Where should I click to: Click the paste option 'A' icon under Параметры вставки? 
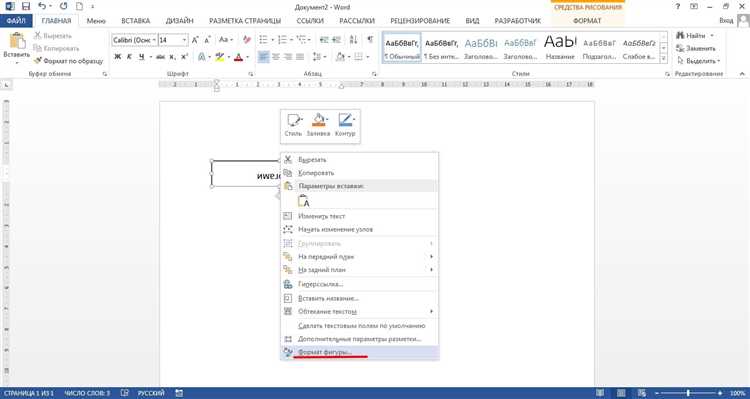point(304,201)
